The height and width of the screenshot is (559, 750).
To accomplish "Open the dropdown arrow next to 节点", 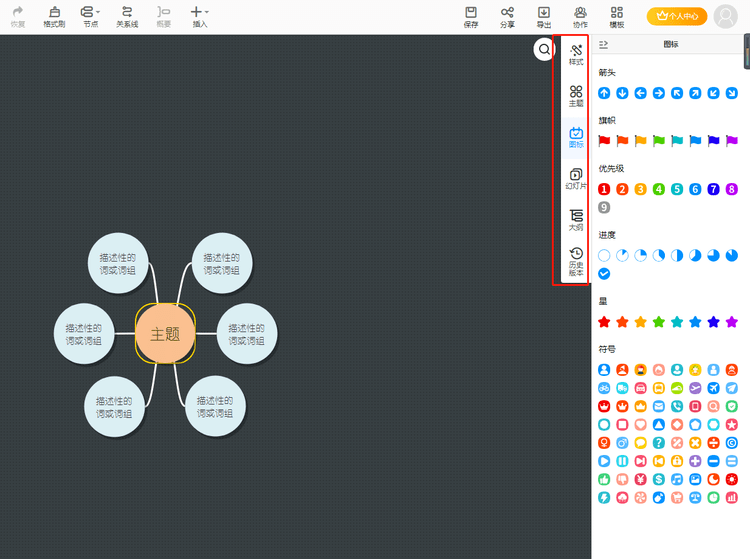I will 98,12.
